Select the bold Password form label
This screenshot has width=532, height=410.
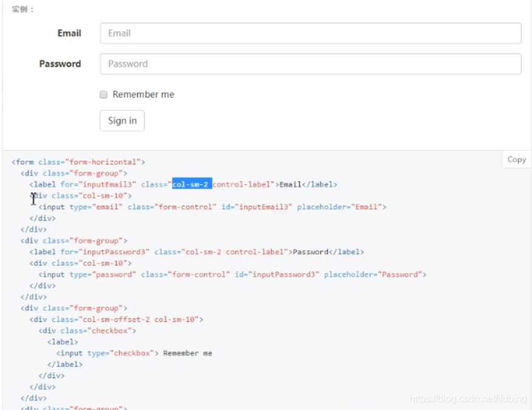[60, 64]
